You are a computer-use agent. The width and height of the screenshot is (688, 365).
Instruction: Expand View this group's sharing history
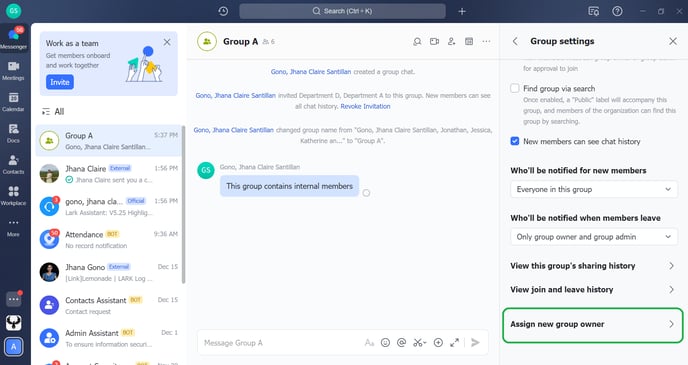(593, 266)
